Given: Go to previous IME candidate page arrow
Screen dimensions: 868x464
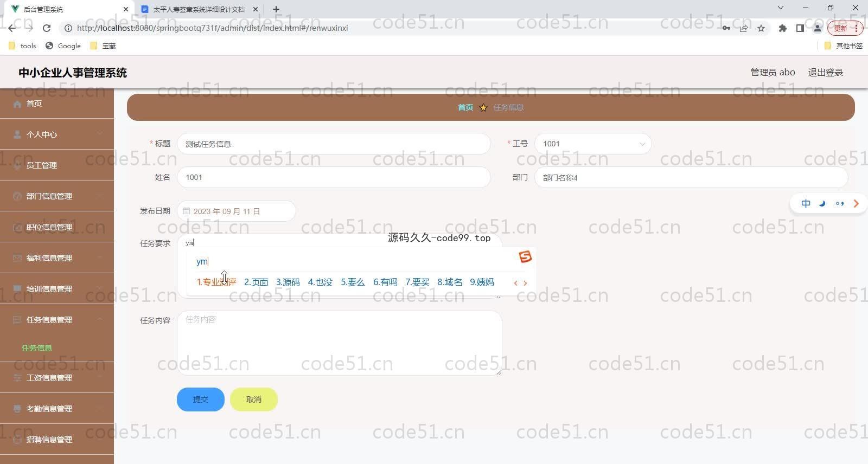Looking at the screenshot, I should [x=515, y=283].
